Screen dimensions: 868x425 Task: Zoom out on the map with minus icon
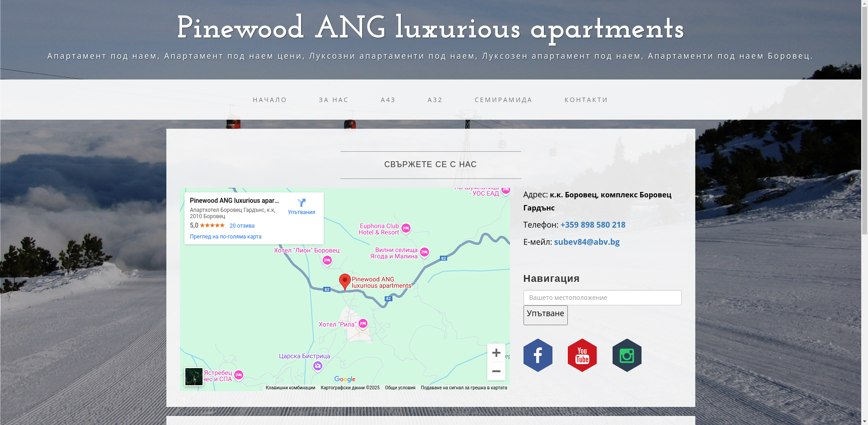pos(496,371)
